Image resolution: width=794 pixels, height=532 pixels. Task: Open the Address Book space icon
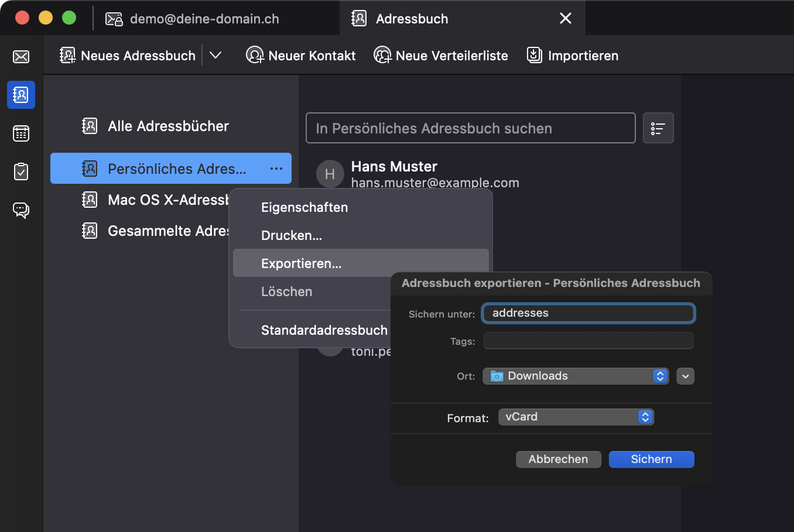pyautogui.click(x=21, y=95)
